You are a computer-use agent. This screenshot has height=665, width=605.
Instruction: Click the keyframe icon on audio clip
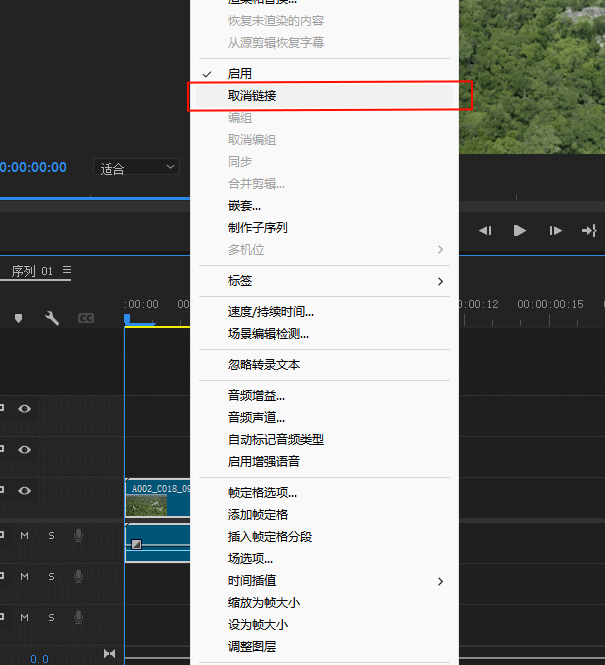click(x=136, y=544)
